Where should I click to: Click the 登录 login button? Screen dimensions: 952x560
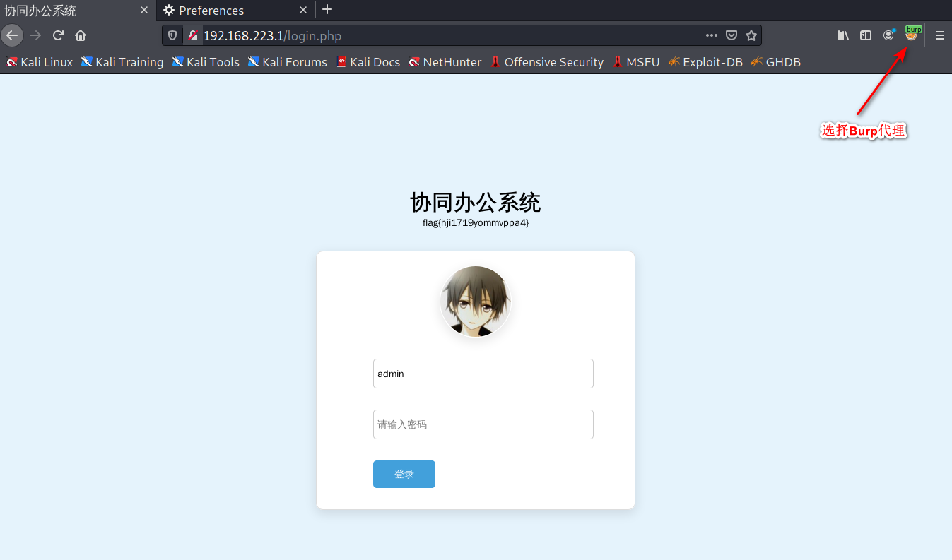coord(404,474)
